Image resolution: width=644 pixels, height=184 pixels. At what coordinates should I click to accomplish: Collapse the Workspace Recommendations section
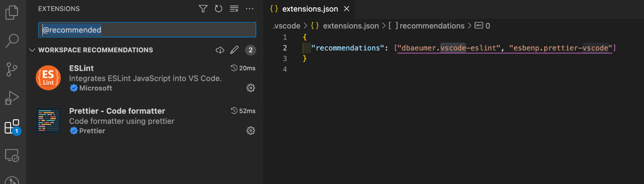(x=32, y=50)
